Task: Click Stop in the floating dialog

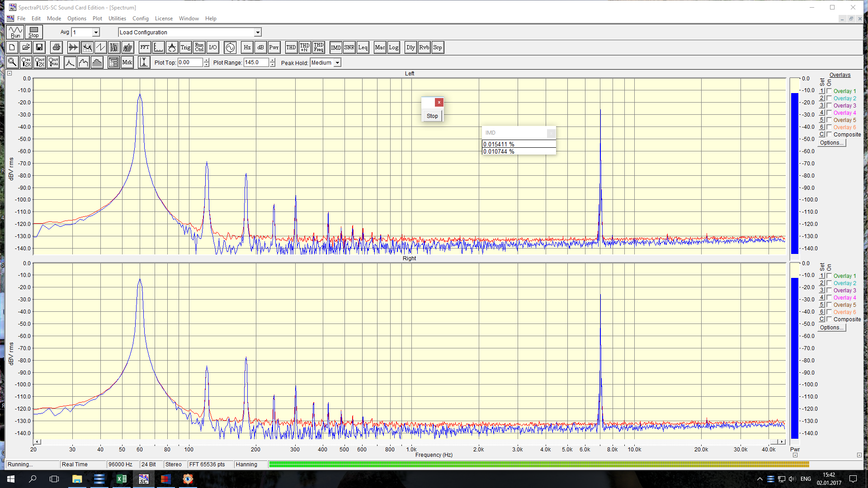Action: pos(432,116)
